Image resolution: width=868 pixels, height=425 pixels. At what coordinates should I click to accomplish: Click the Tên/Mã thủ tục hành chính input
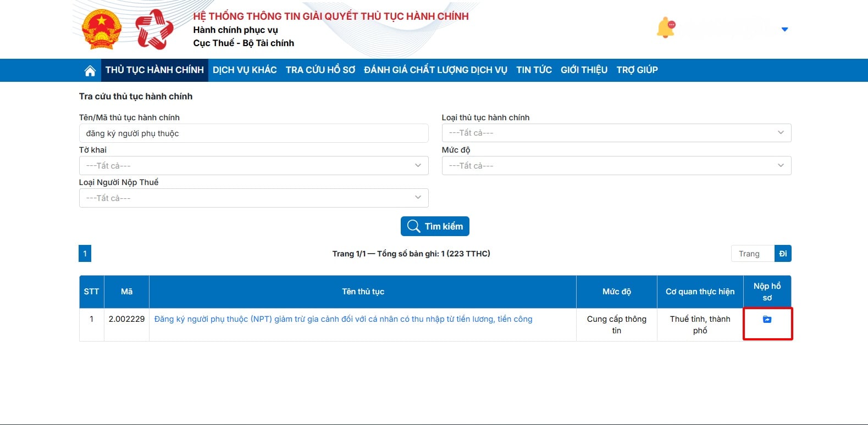(253, 133)
